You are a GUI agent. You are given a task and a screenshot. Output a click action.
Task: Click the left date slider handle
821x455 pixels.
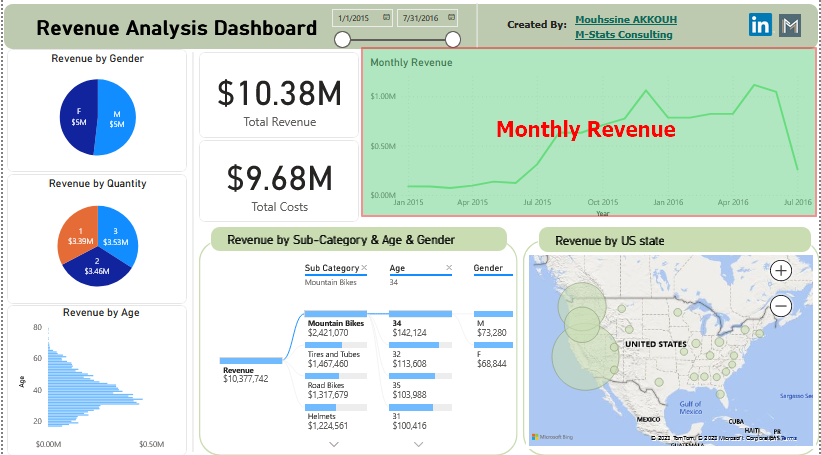point(342,39)
